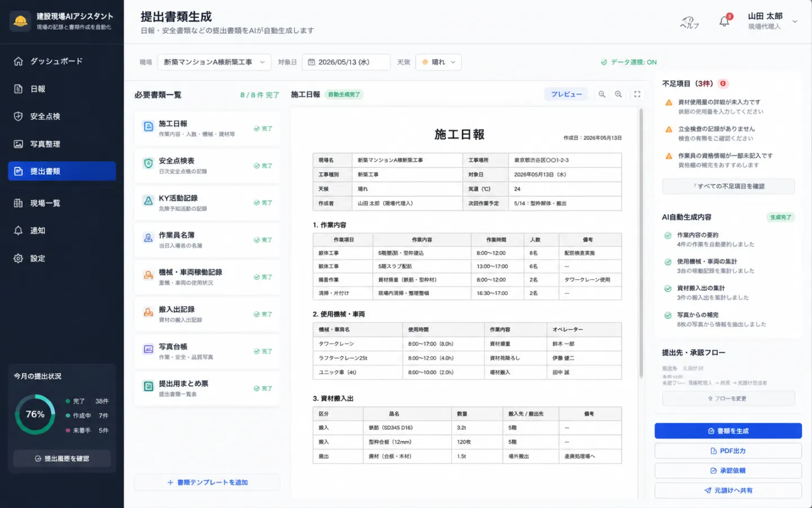The width and height of the screenshot is (812, 508).
Task: Click the 不足項目 count badge
Action: [723, 83]
